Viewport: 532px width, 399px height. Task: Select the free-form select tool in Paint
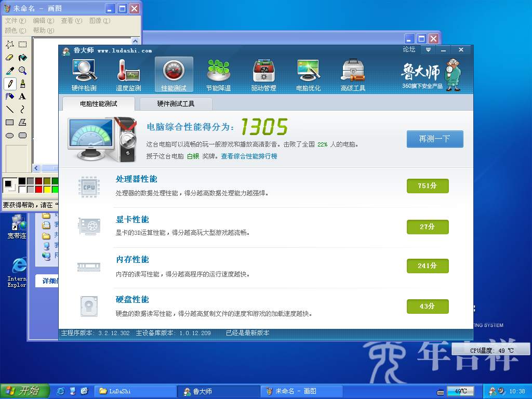point(10,45)
